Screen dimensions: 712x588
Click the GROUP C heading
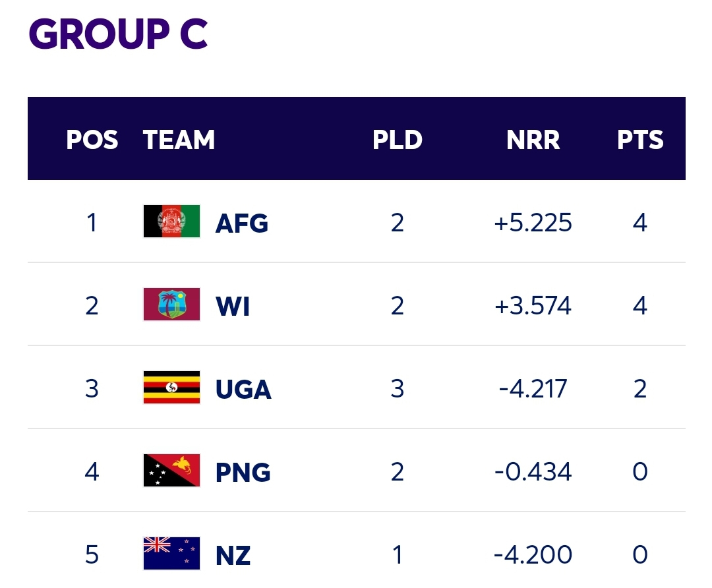118,34
